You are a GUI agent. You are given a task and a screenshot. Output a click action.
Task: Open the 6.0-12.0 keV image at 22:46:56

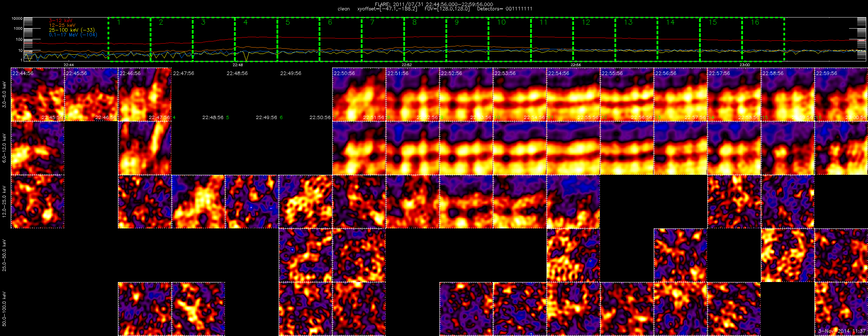coord(145,148)
